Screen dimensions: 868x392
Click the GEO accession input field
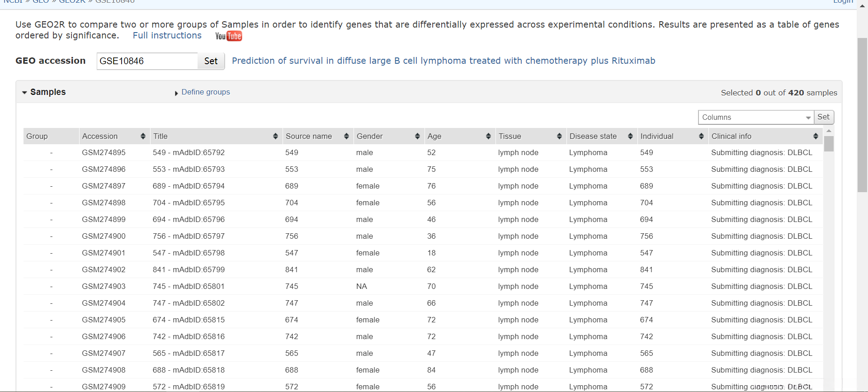[x=147, y=61]
